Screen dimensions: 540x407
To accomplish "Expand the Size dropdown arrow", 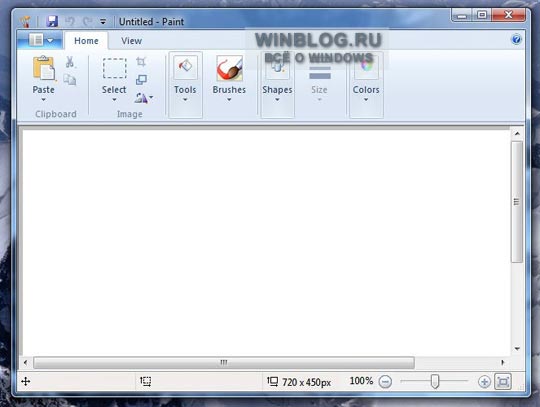I will coord(320,100).
